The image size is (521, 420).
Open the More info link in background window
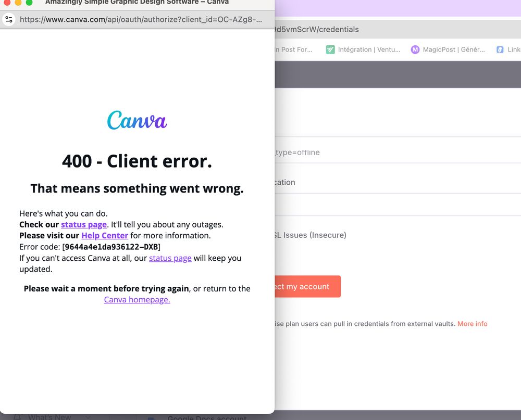[472, 324]
